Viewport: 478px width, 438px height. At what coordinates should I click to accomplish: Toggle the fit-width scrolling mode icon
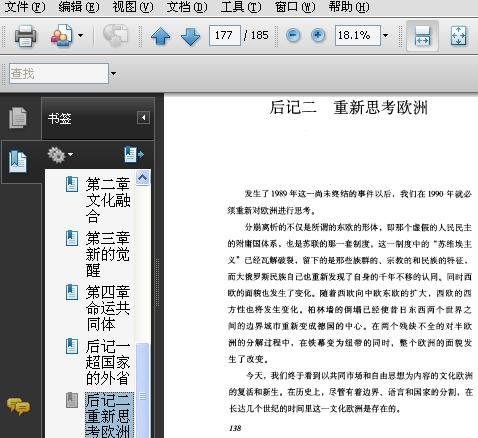tap(422, 36)
